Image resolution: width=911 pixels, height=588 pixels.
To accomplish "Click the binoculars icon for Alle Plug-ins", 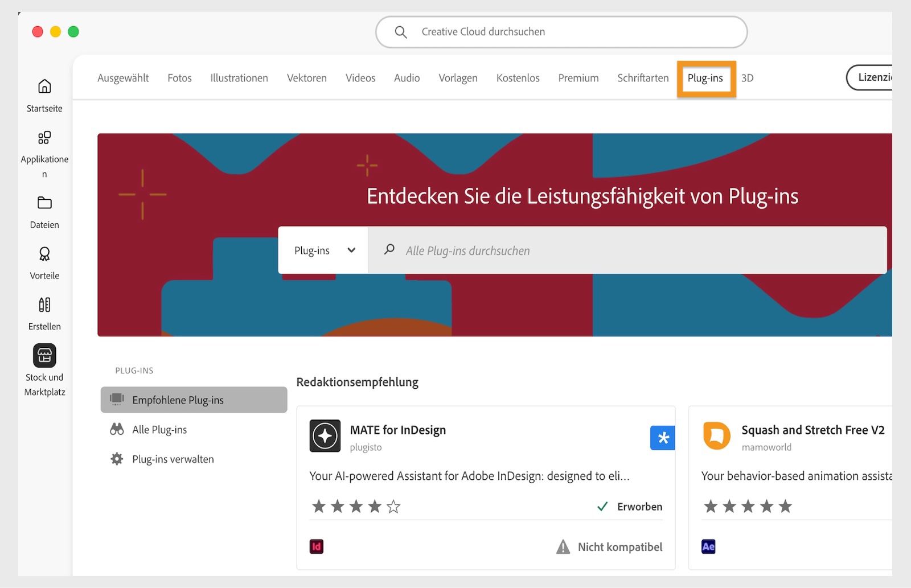I will click(117, 429).
